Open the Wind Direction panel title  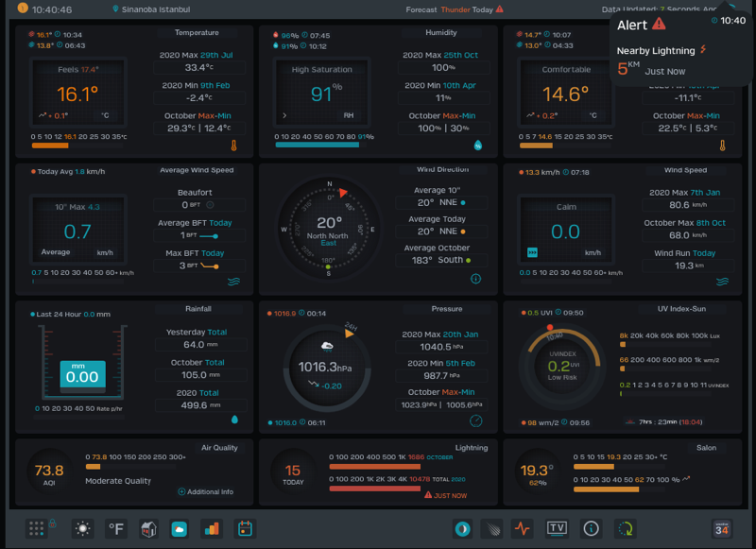coord(442,170)
